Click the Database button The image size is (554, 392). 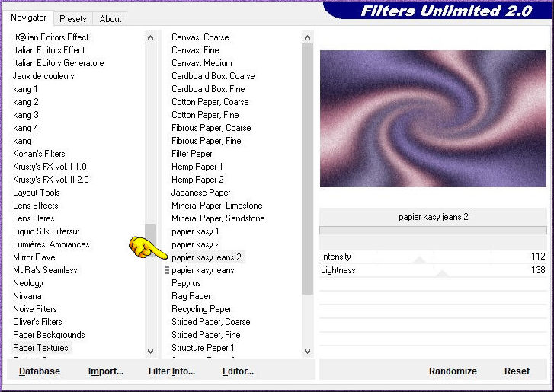coord(40,371)
